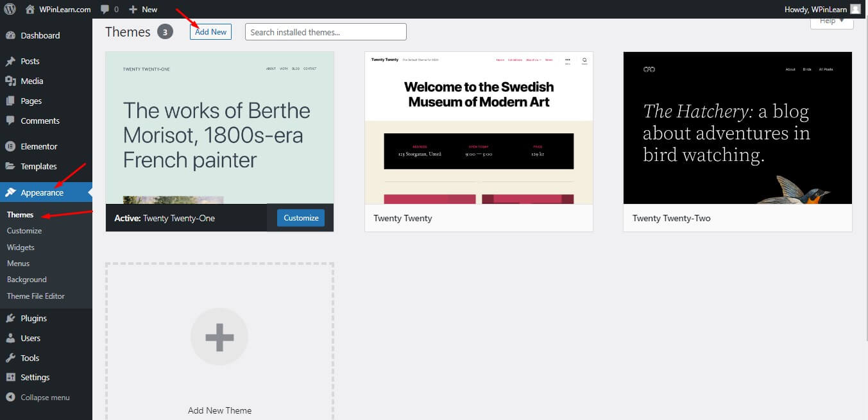868x420 pixels.
Task: Select the Twenty Twenty theme screenshot
Action: (x=479, y=128)
